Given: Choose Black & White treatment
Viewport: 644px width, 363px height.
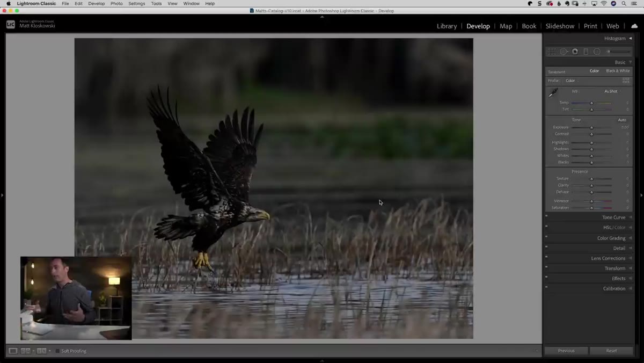Looking at the screenshot, I should 618,71.
